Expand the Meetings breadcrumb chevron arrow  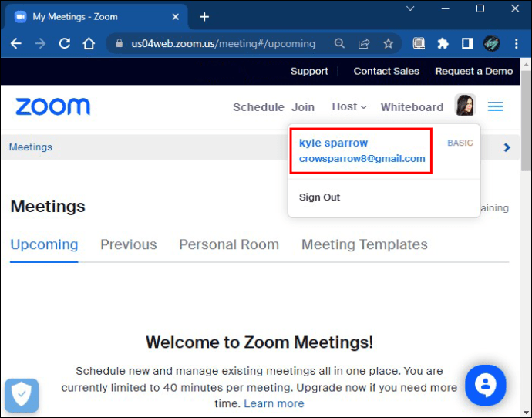tap(507, 147)
